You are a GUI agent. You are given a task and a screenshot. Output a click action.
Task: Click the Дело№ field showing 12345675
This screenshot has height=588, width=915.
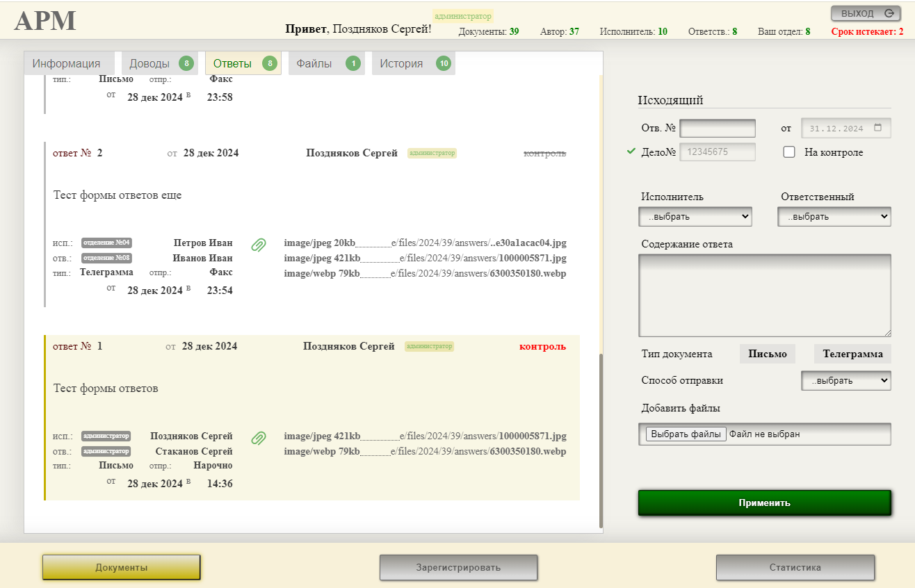coord(718,152)
